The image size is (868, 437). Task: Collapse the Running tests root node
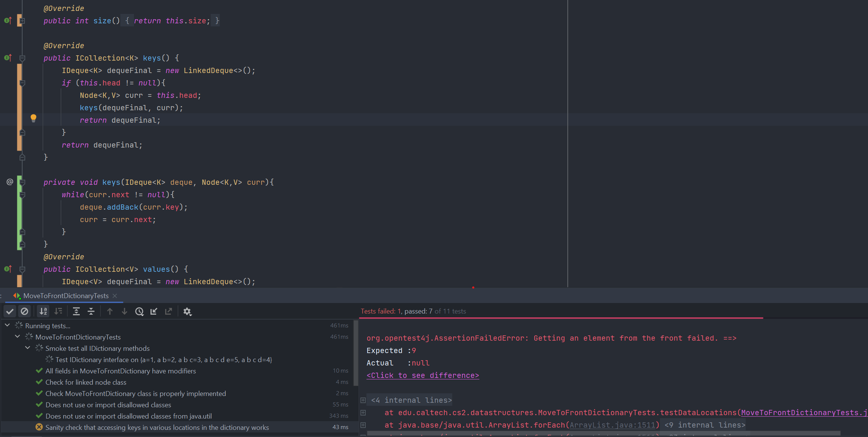tap(7, 325)
